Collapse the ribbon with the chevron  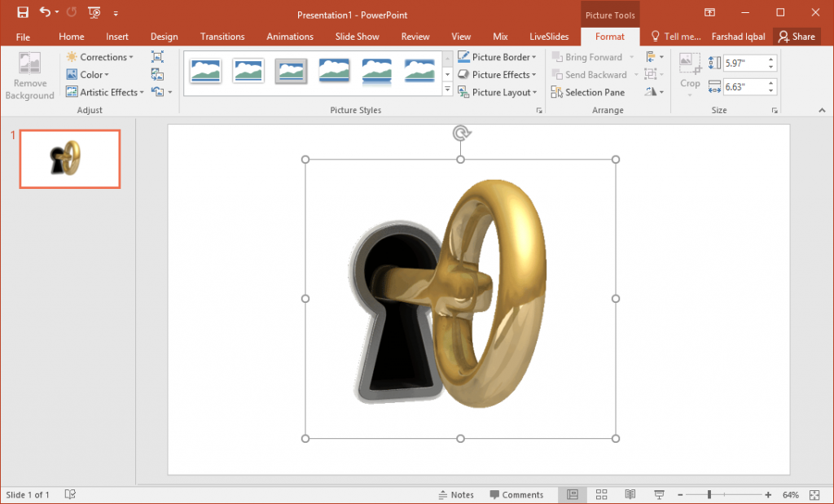[x=822, y=109]
